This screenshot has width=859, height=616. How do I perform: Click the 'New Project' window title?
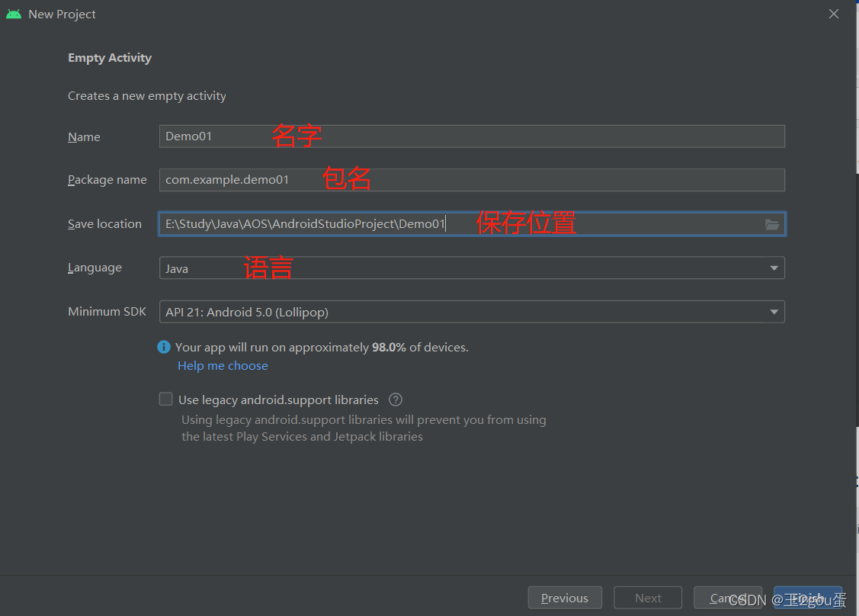(62, 14)
